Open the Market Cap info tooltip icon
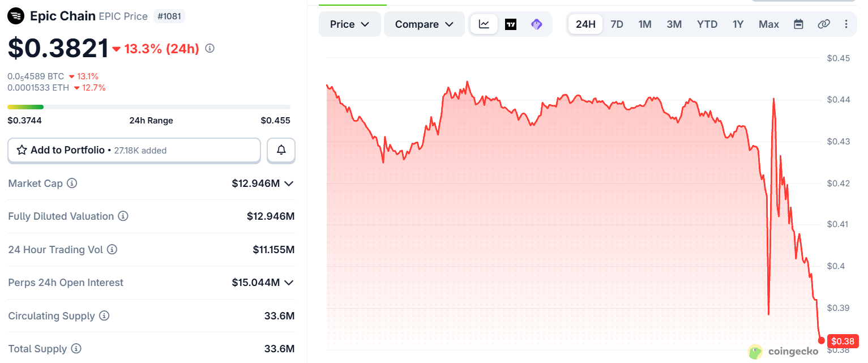The height and width of the screenshot is (363, 868). 72,183
